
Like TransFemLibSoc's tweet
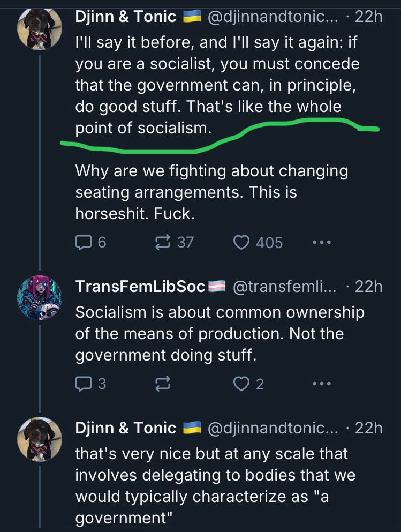coord(242,384)
